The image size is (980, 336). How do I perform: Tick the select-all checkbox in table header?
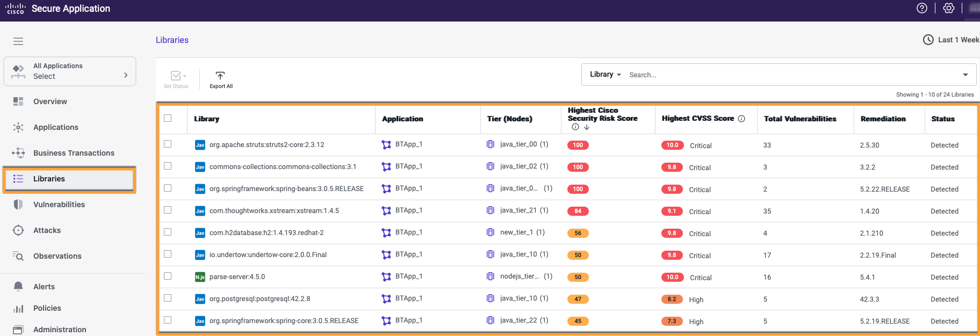pos(168,118)
